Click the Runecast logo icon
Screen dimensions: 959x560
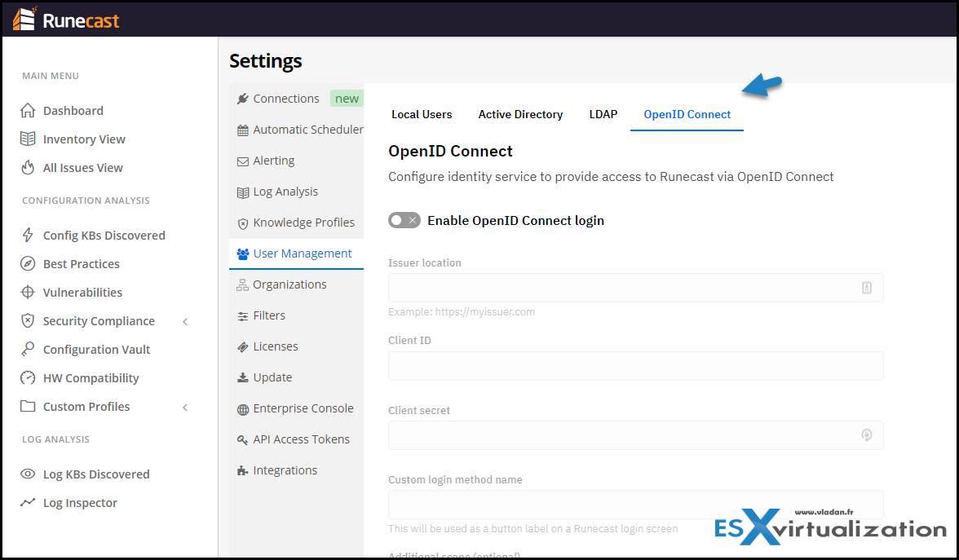pos(24,18)
